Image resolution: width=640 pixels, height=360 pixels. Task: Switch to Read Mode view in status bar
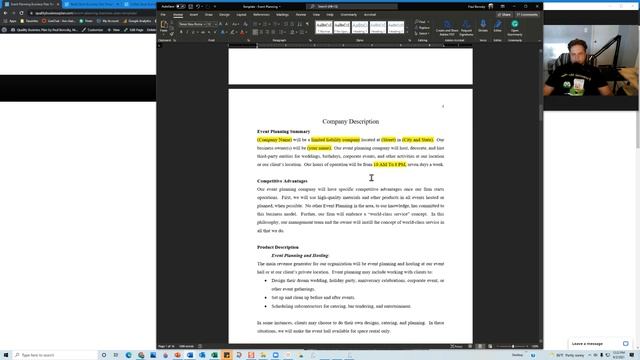(470, 346)
